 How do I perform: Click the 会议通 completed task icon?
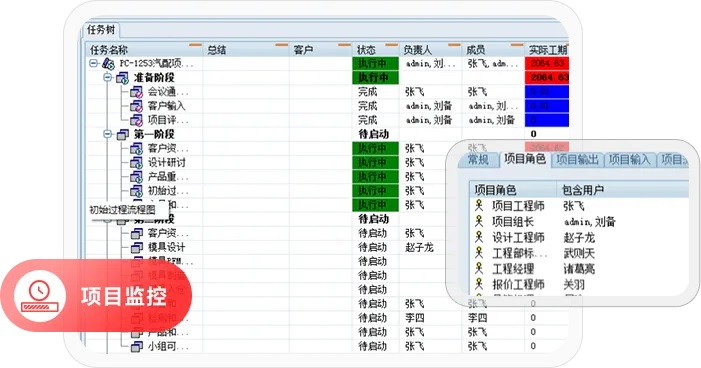136,92
